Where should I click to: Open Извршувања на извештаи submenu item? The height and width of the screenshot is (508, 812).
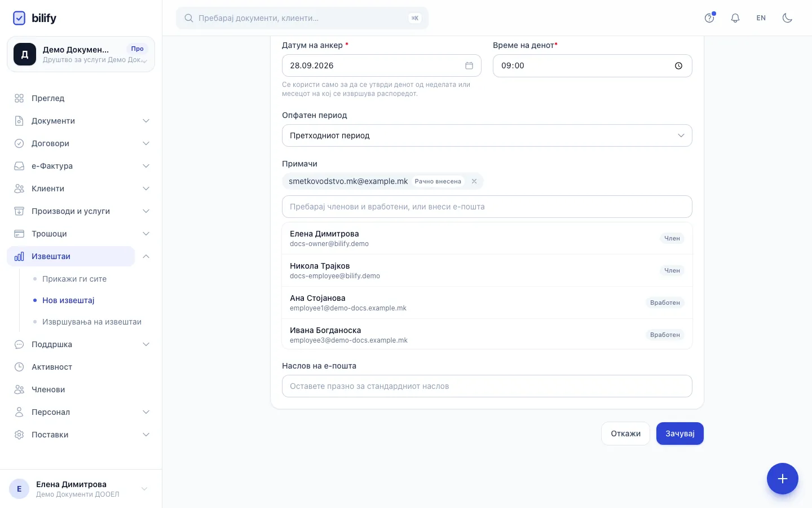[92, 322]
